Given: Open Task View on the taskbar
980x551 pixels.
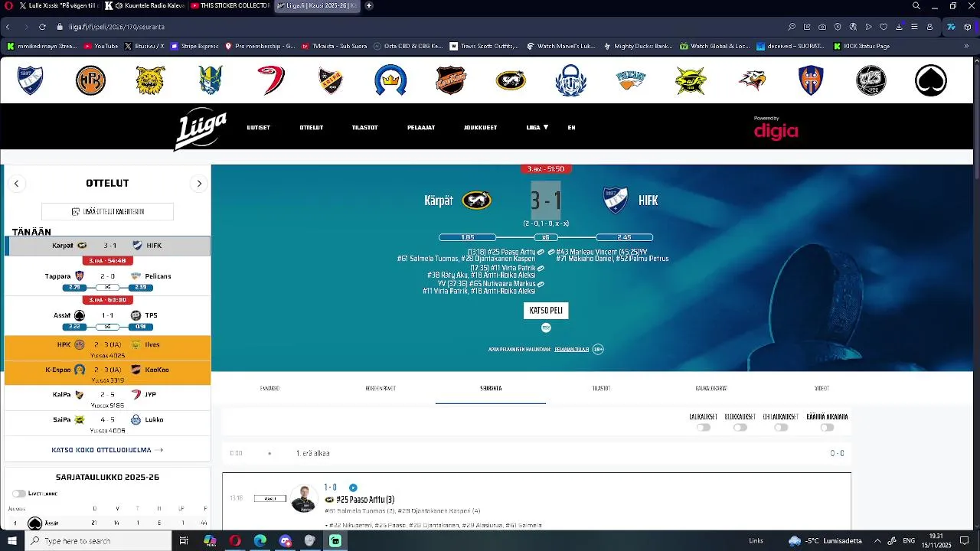Looking at the screenshot, I should point(184,541).
